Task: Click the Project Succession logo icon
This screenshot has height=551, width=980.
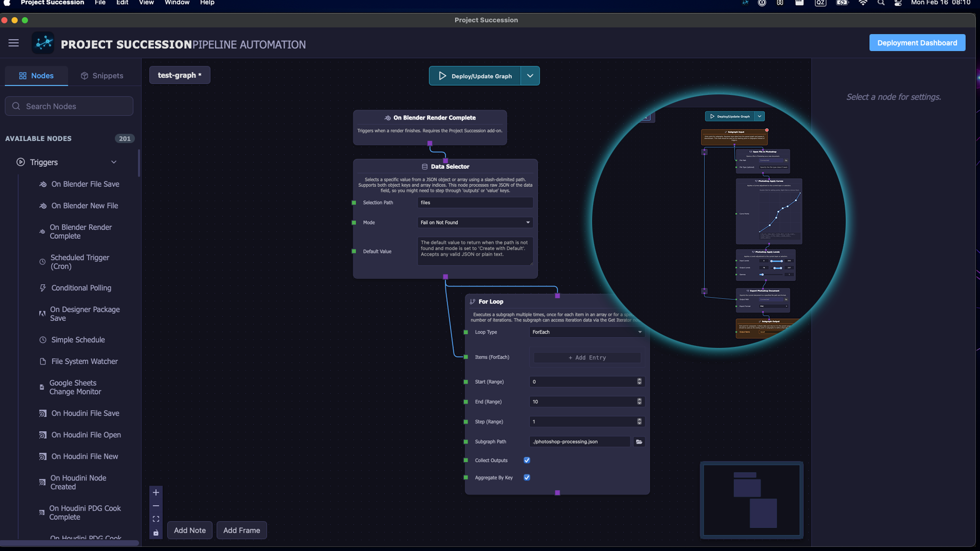Action: [x=43, y=43]
